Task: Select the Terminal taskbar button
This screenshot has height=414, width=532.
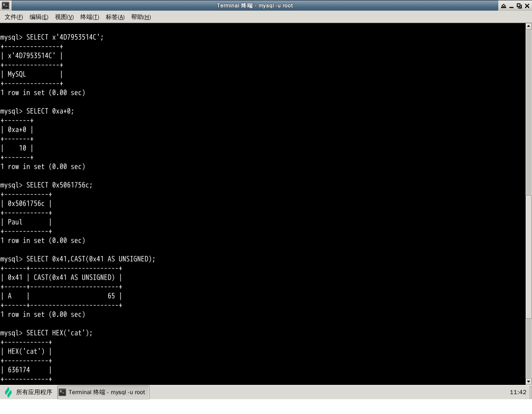Action: pyautogui.click(x=103, y=392)
